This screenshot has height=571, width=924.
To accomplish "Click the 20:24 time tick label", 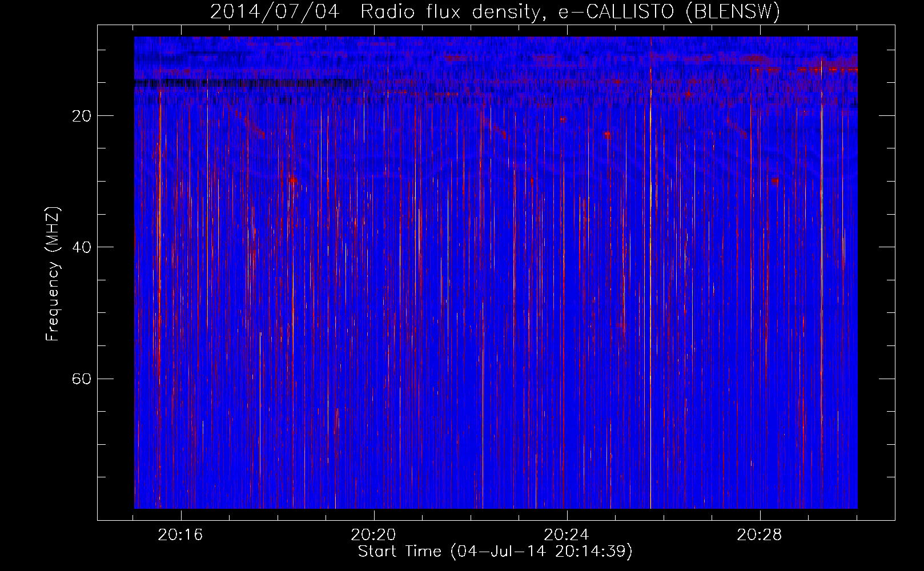I will (567, 535).
